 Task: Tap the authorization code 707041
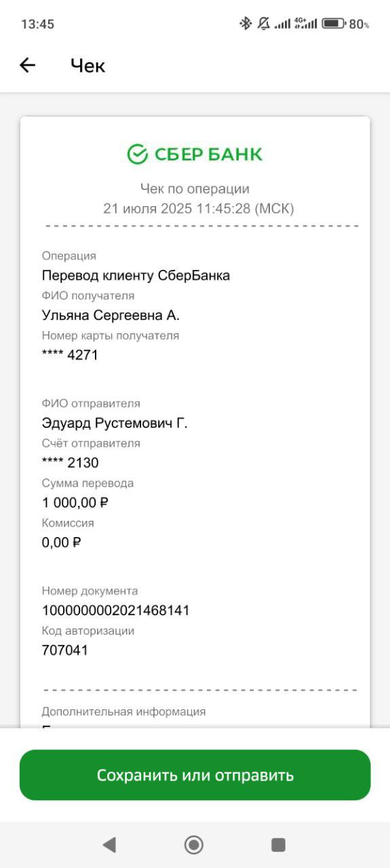(65, 650)
